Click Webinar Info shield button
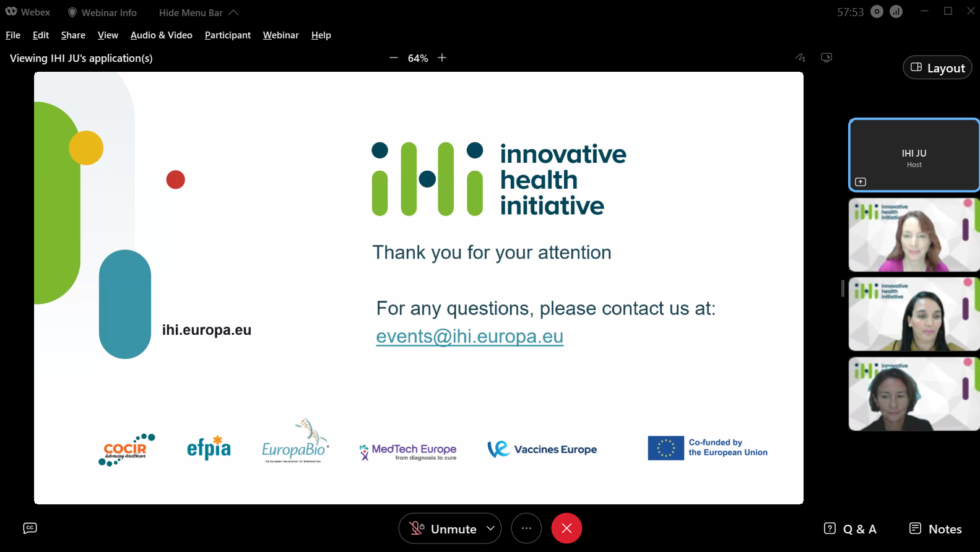The image size is (980, 552). pyautogui.click(x=102, y=12)
